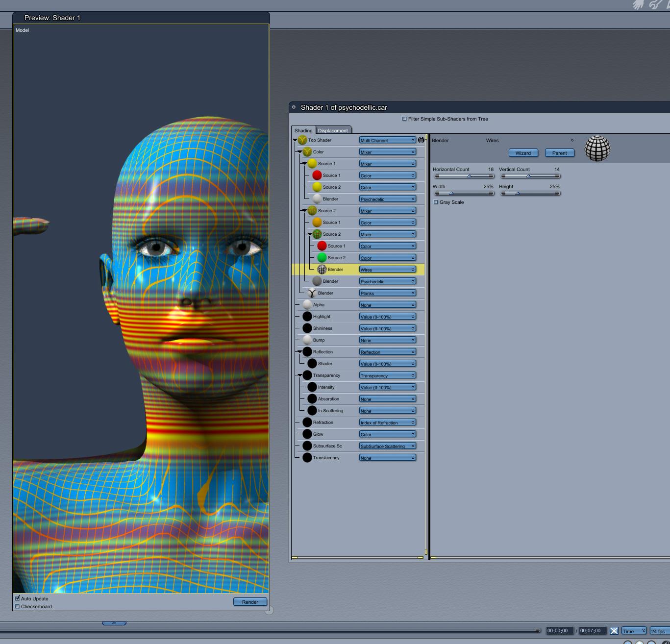Collapse the Reflection tree node

(x=300, y=352)
